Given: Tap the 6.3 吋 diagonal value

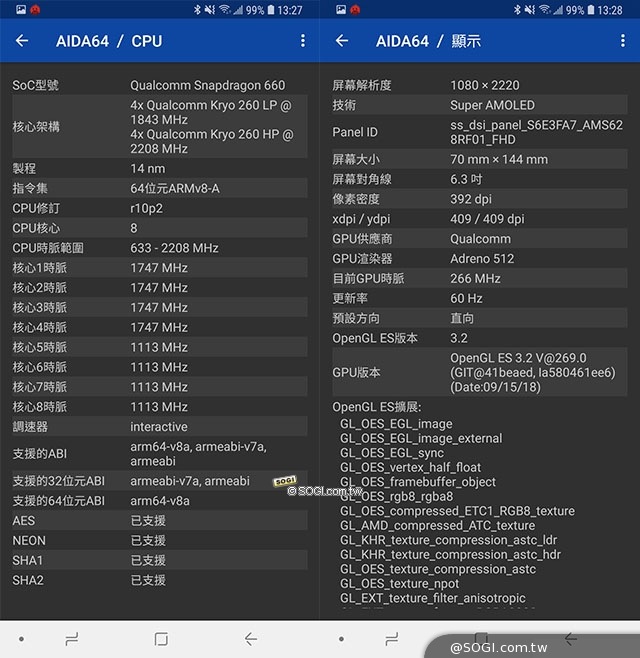Looking at the screenshot, I should click(466, 179).
